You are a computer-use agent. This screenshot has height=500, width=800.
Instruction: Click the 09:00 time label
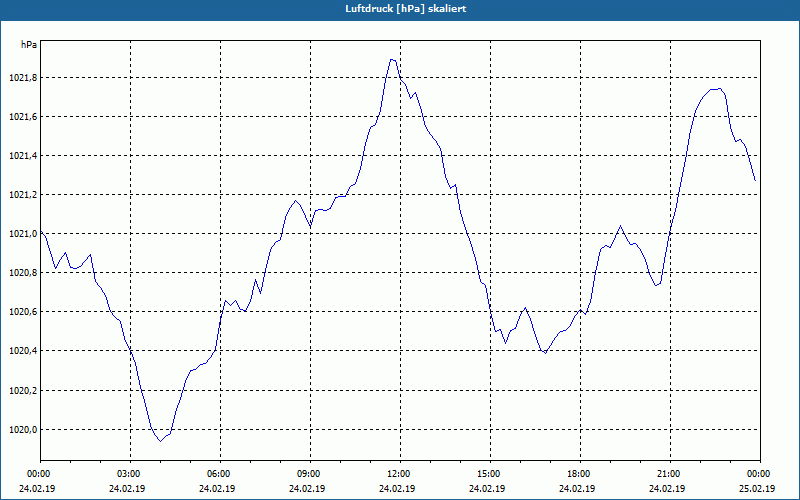tap(310, 474)
